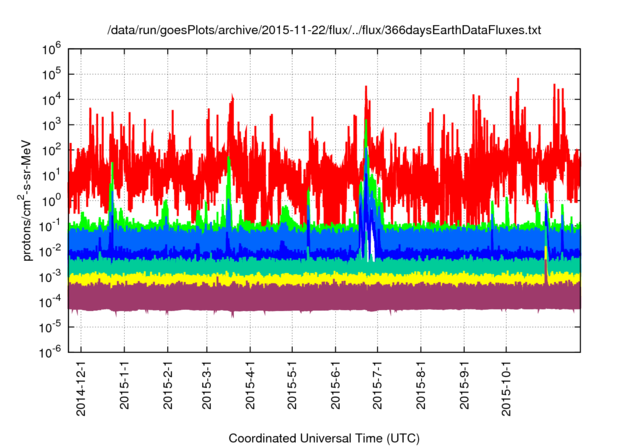The image size is (640, 448).
Task: Click the top y-axis tick label 10^6
Action: 52,47
